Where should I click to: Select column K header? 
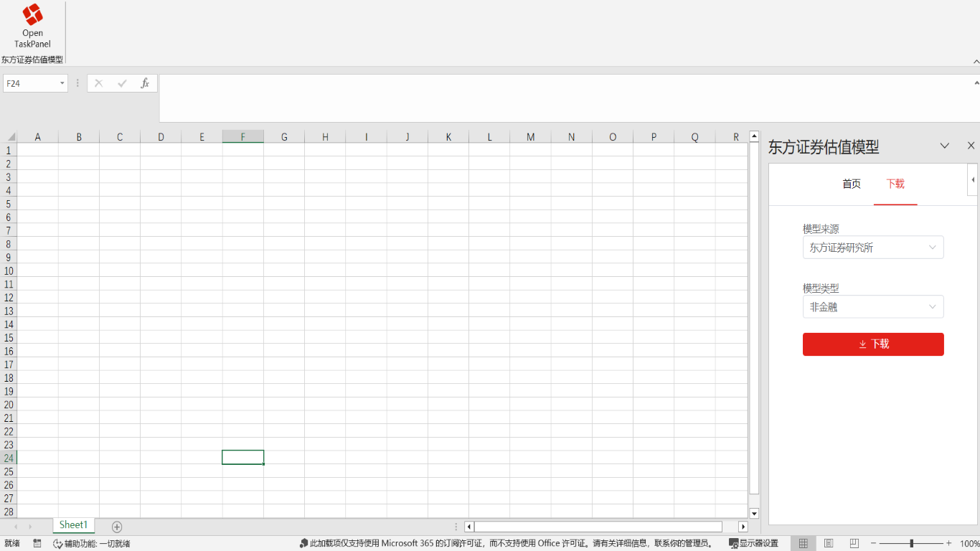pyautogui.click(x=448, y=137)
